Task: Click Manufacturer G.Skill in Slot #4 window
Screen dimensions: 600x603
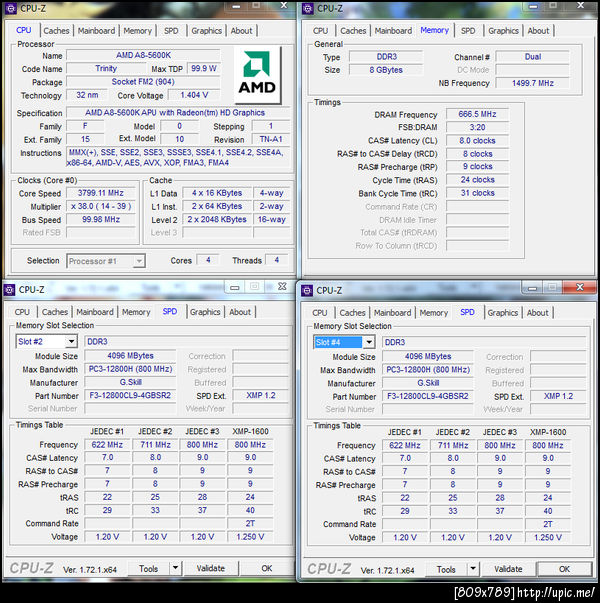Action: point(428,383)
